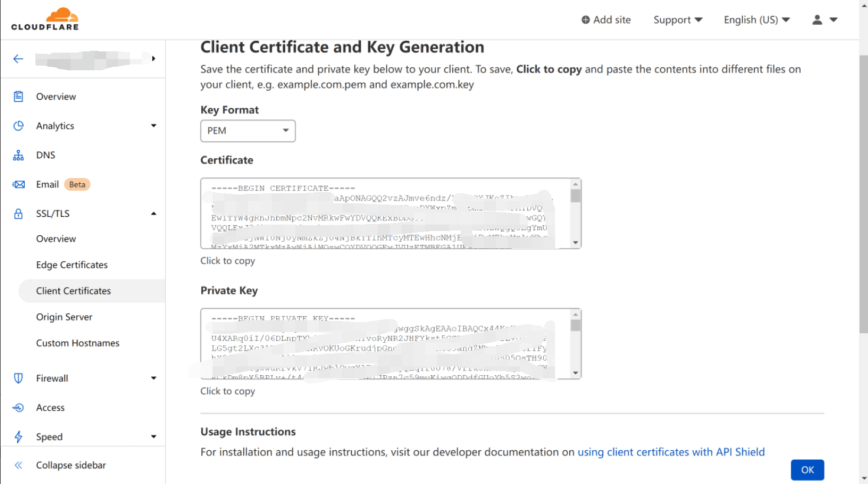Open the English (US) language dropdown
Image resolution: width=868 pixels, height=484 pixels.
756,20
